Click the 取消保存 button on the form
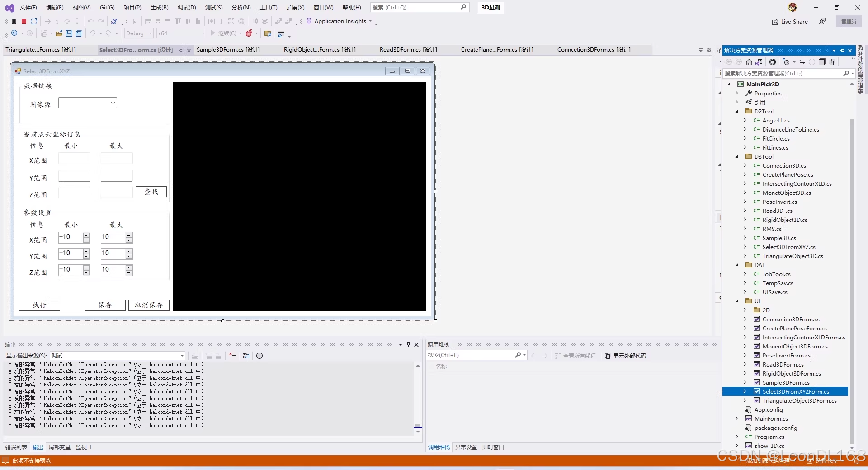Image resolution: width=868 pixels, height=470 pixels. pos(149,305)
